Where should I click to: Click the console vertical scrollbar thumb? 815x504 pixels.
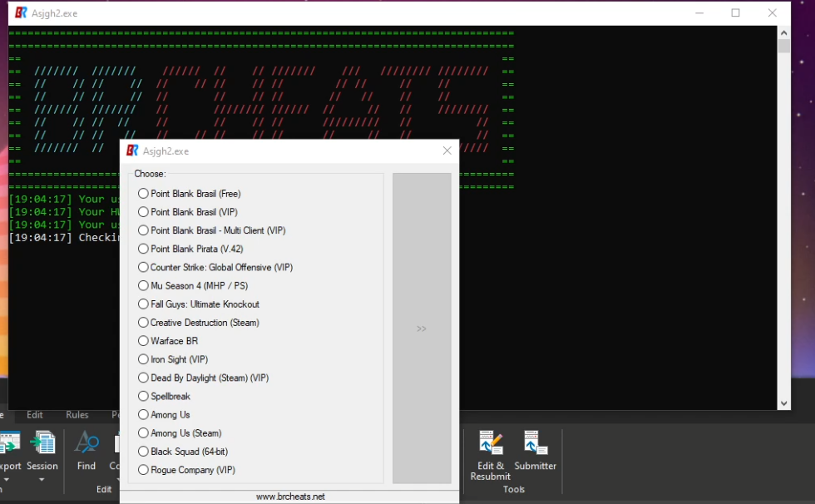coord(783,46)
